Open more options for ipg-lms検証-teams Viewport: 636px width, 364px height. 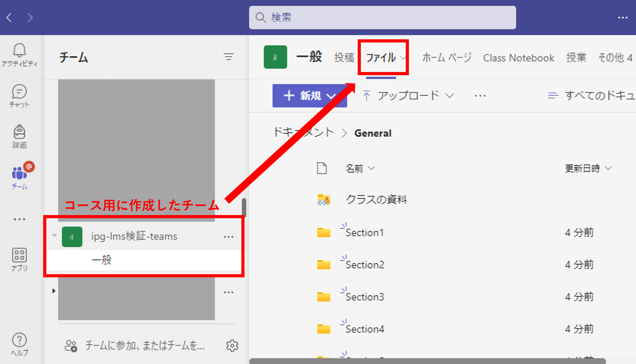(x=228, y=237)
